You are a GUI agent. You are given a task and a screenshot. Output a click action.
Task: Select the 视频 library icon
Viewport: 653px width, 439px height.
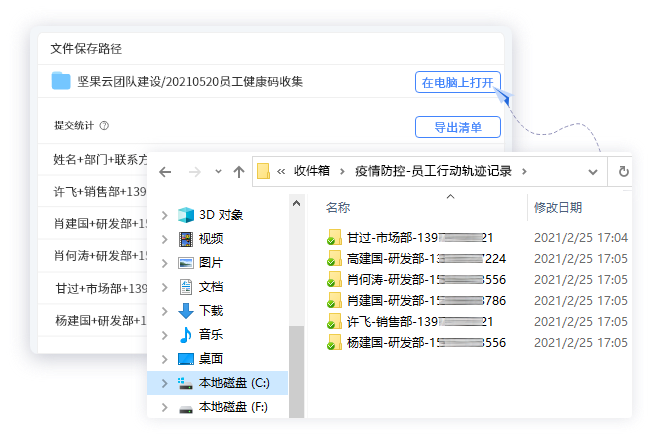tap(186, 239)
